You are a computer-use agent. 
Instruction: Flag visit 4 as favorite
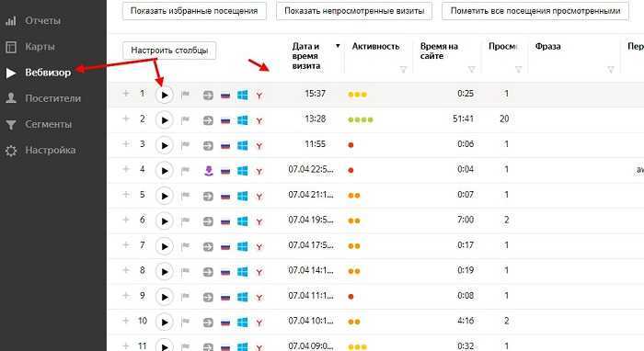(185, 171)
